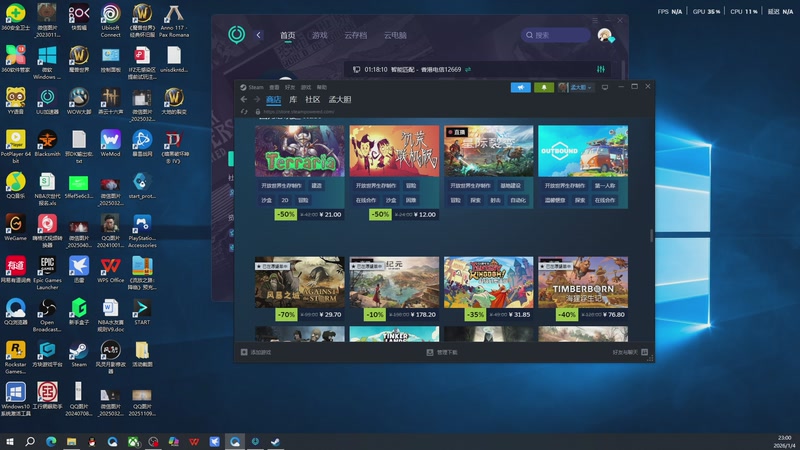Open UU logo icon in UU window
This screenshot has width=800, height=450.
236,35
